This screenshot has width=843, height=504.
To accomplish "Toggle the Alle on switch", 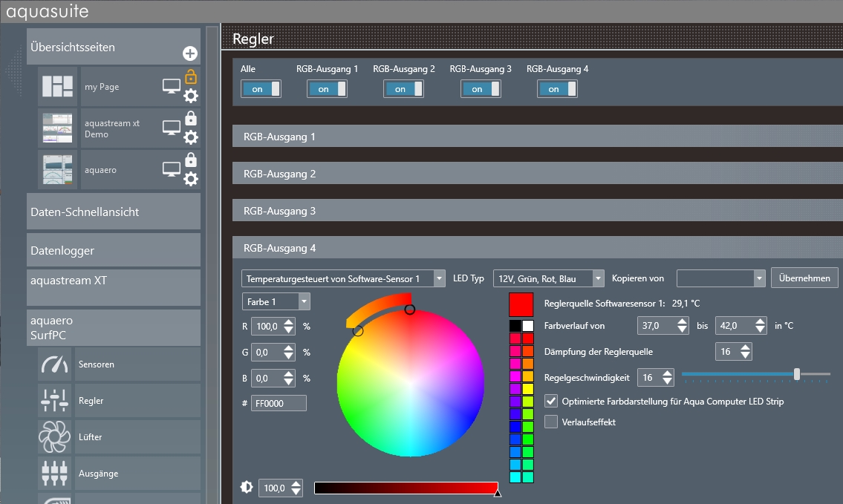I will [261, 89].
